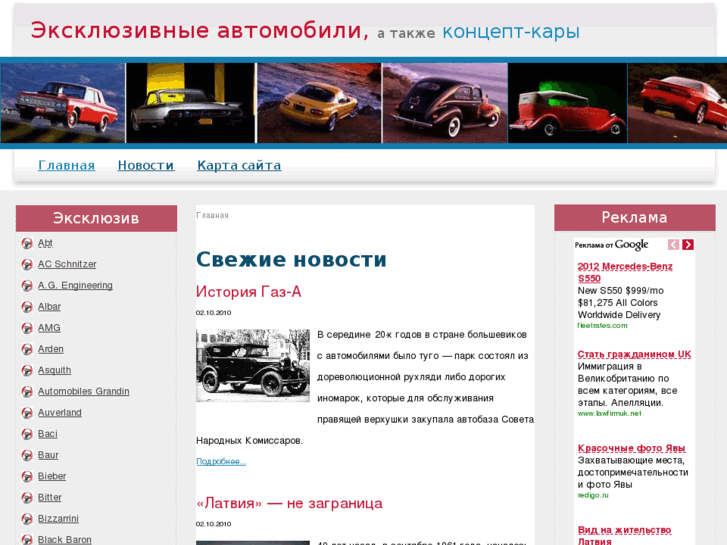The image size is (727, 545).
Task: Click the car icon beside AC Schnitzer
Action: coord(27,264)
